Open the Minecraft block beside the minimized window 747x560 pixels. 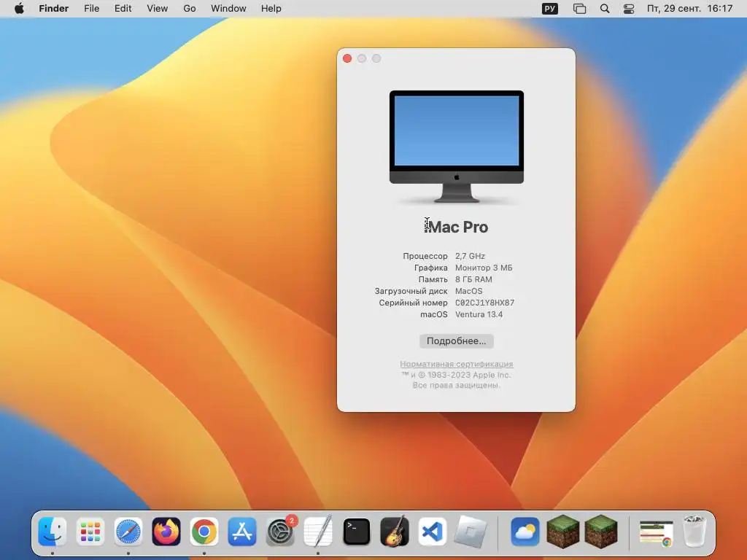[601, 532]
